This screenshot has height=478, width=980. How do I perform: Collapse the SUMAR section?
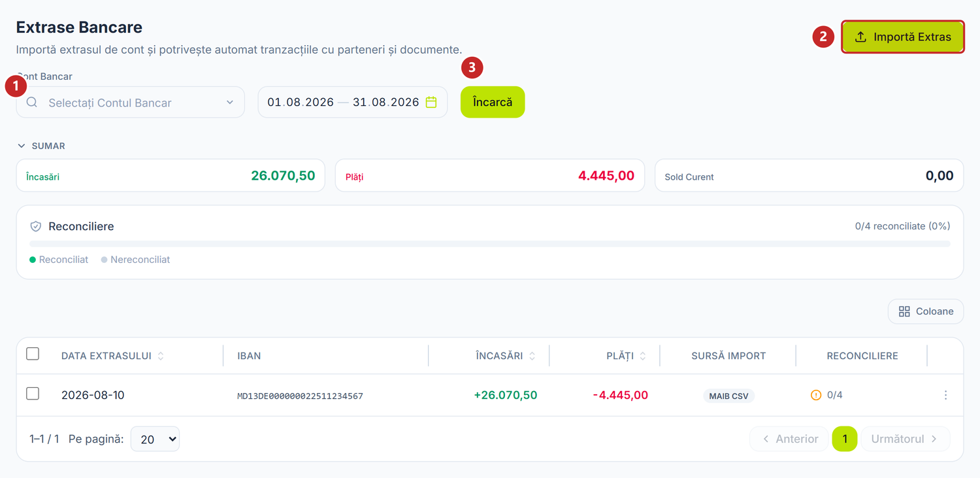[x=41, y=146]
